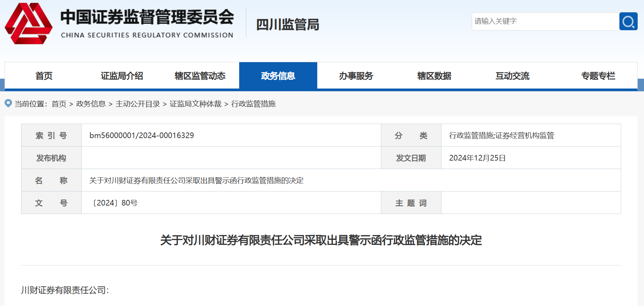Click the 中国证券监督管理委员会 site title
644x306 pixels.
pos(147,18)
